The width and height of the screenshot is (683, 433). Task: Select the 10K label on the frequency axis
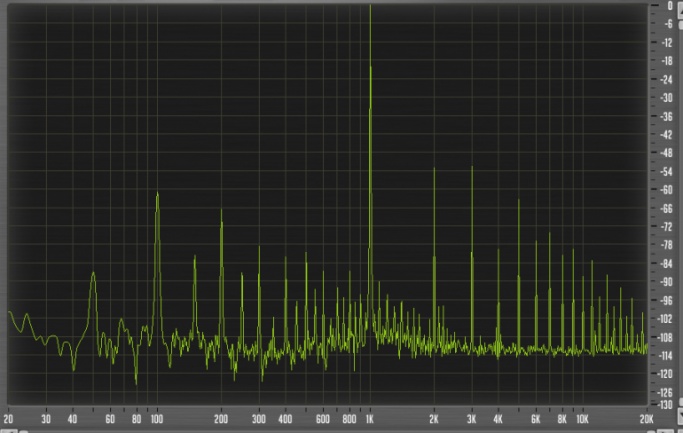click(x=581, y=420)
